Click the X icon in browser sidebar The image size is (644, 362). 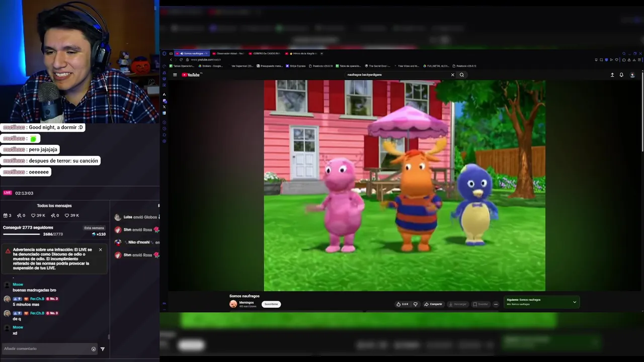pos(164,107)
